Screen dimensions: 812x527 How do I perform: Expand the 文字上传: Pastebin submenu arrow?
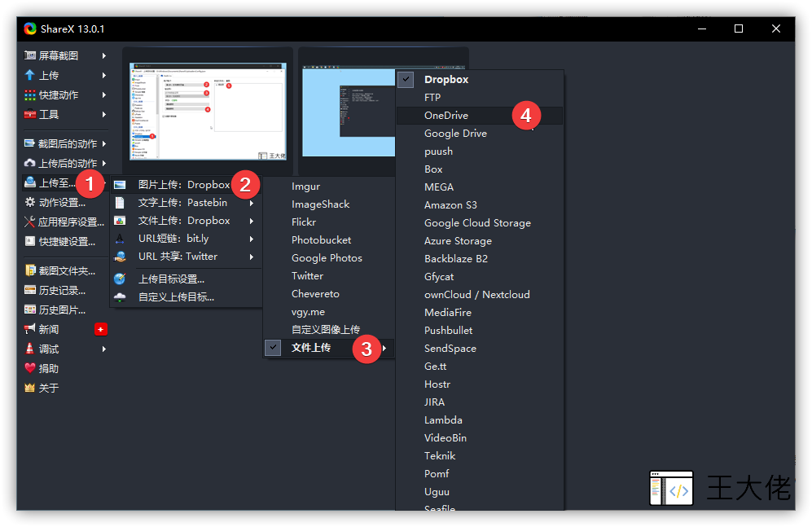click(x=251, y=203)
